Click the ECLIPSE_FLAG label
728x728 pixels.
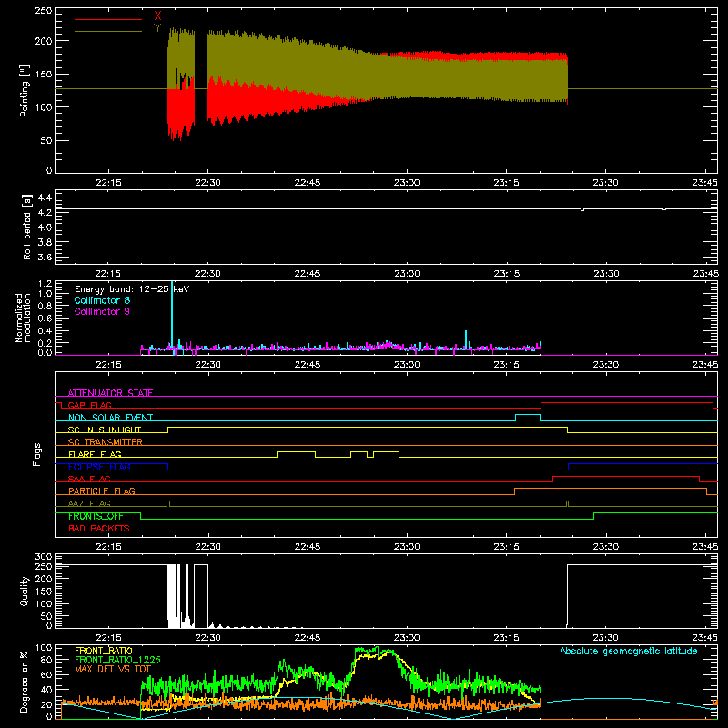[99, 467]
